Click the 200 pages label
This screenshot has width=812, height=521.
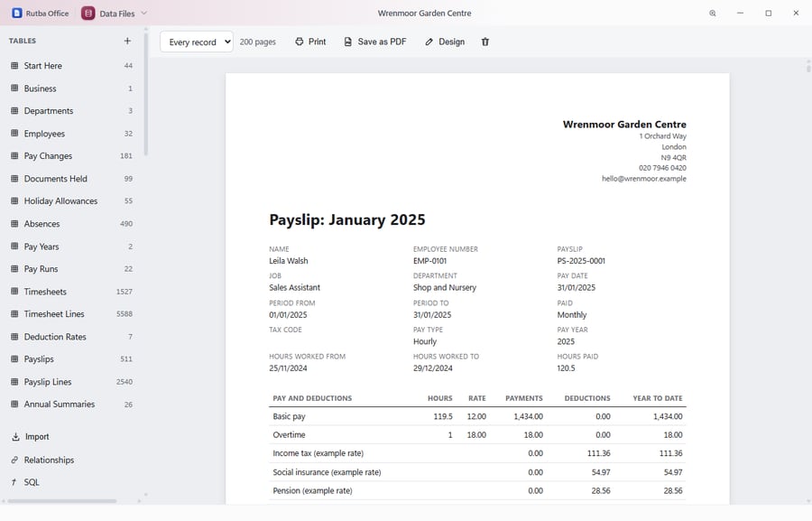click(257, 42)
